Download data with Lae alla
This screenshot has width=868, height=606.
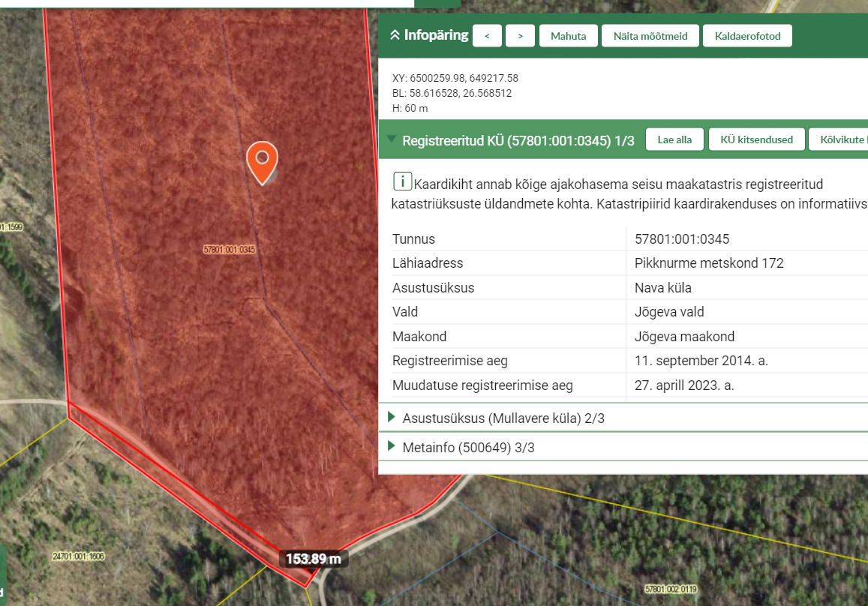tap(674, 139)
